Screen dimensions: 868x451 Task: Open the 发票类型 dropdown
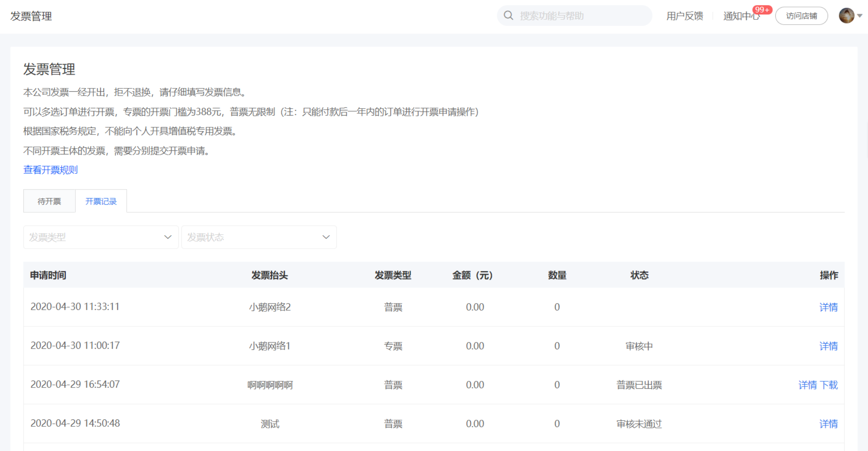point(101,237)
